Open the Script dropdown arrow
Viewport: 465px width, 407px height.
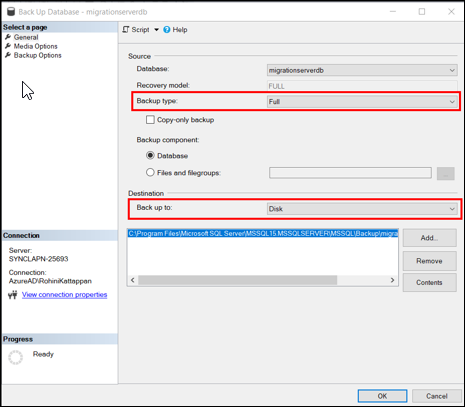156,30
